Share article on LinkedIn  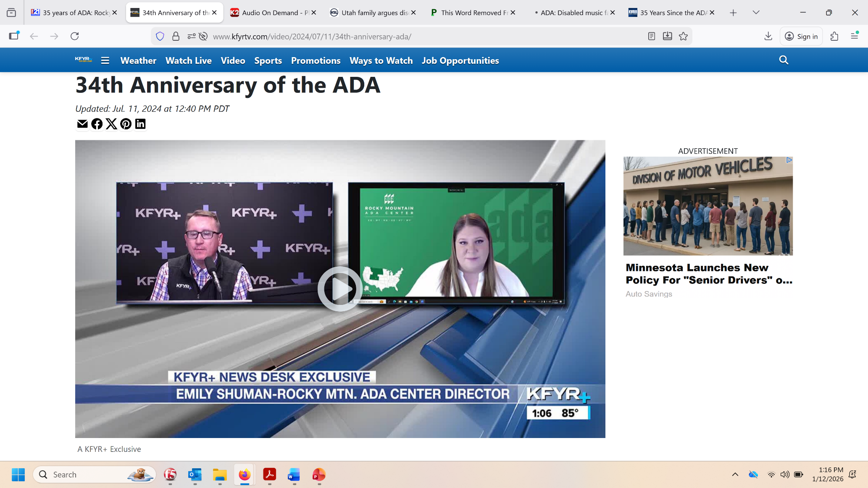coord(140,124)
